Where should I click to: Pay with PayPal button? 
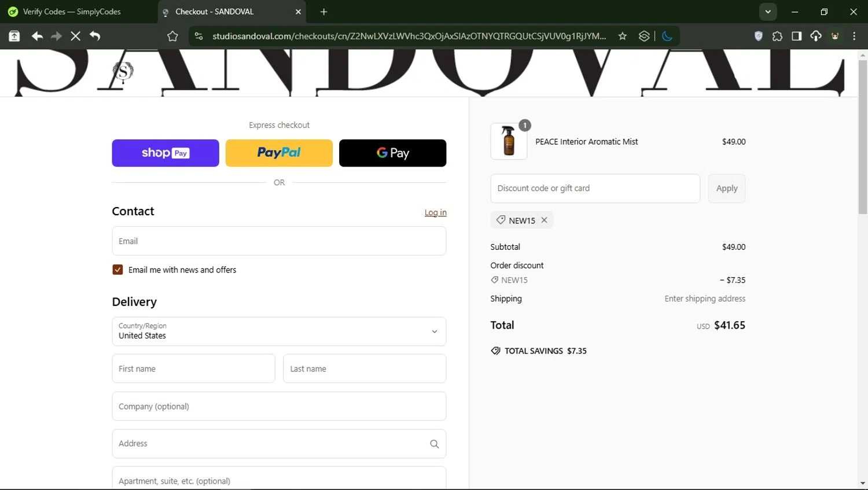coord(279,153)
